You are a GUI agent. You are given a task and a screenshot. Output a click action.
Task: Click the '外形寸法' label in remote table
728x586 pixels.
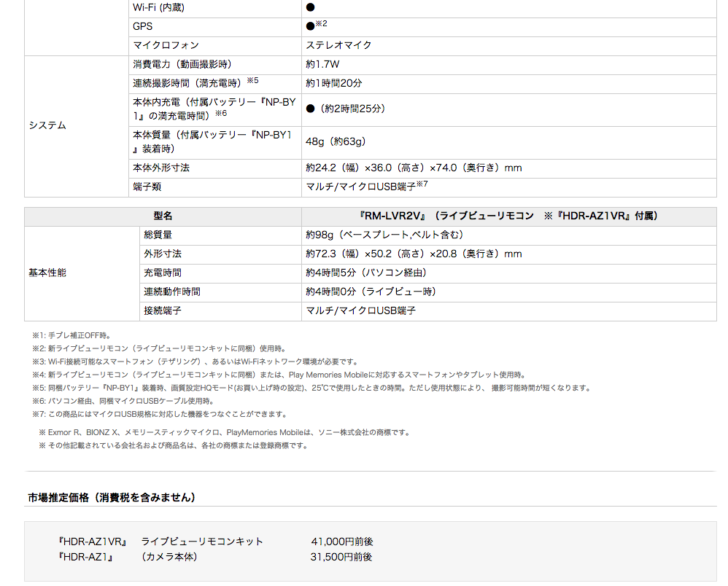163,254
